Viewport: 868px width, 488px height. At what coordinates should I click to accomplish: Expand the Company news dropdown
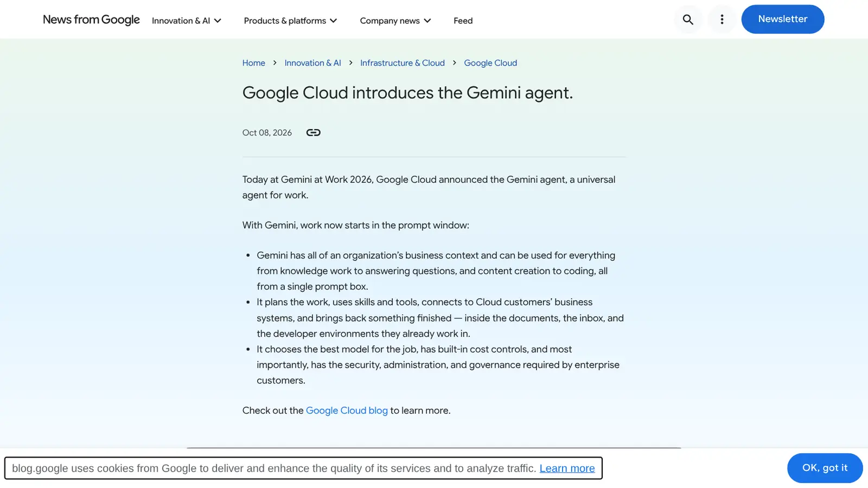pos(395,21)
